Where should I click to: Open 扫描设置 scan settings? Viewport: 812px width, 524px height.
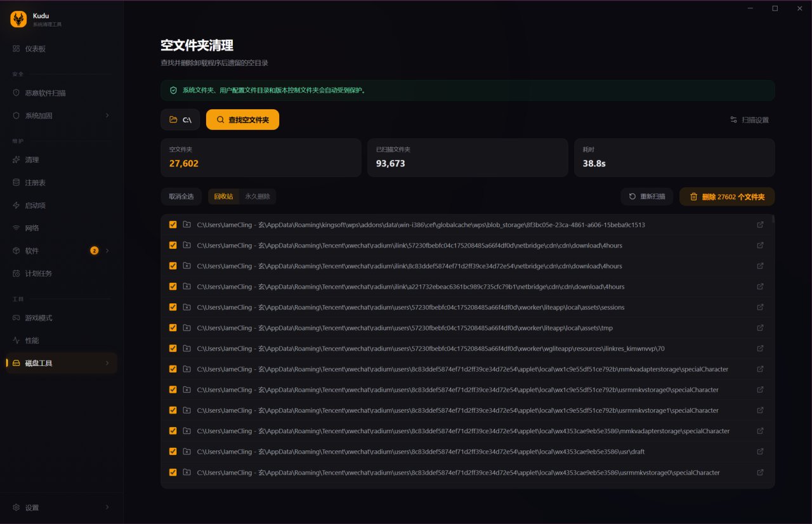749,119
